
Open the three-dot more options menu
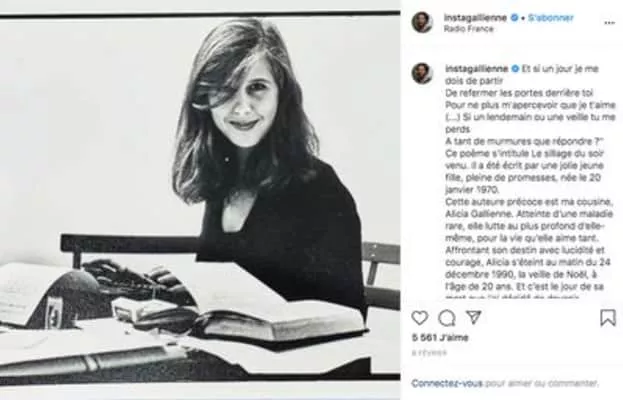(609, 23)
